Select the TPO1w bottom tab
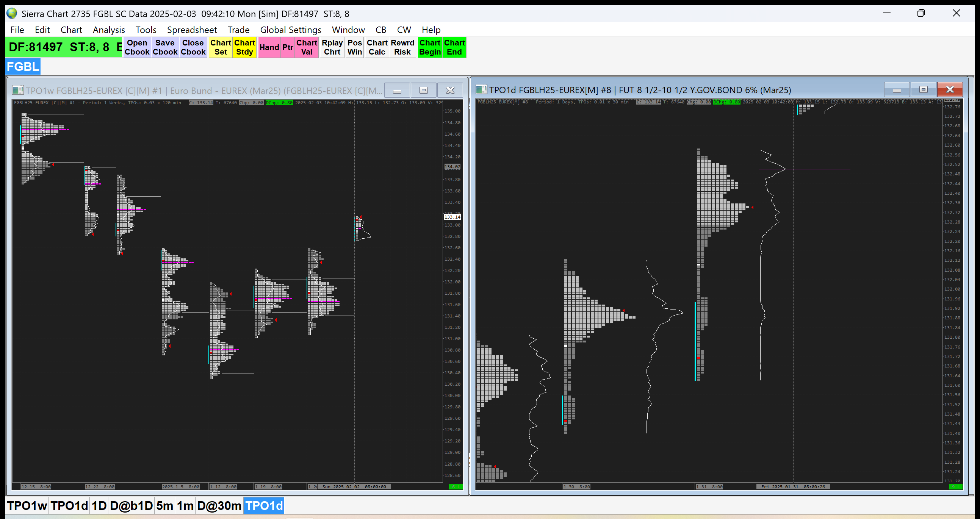Image resolution: width=980 pixels, height=519 pixels. [27, 506]
